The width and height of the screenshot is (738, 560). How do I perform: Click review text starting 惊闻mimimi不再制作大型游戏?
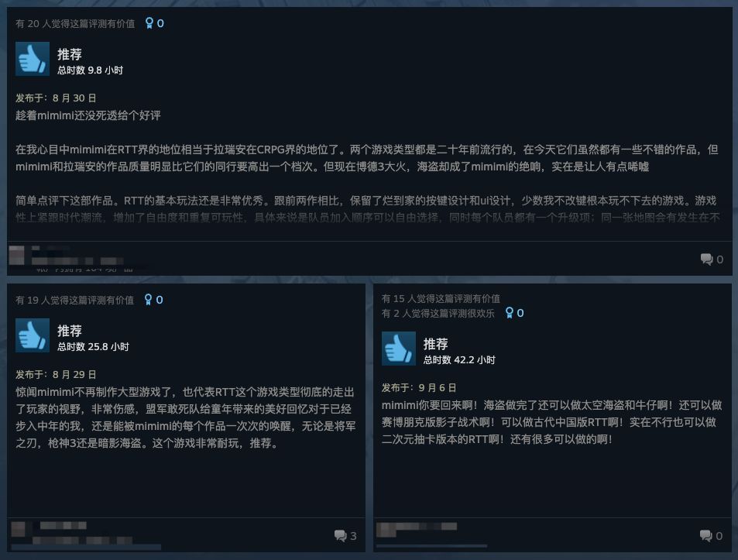click(185, 417)
